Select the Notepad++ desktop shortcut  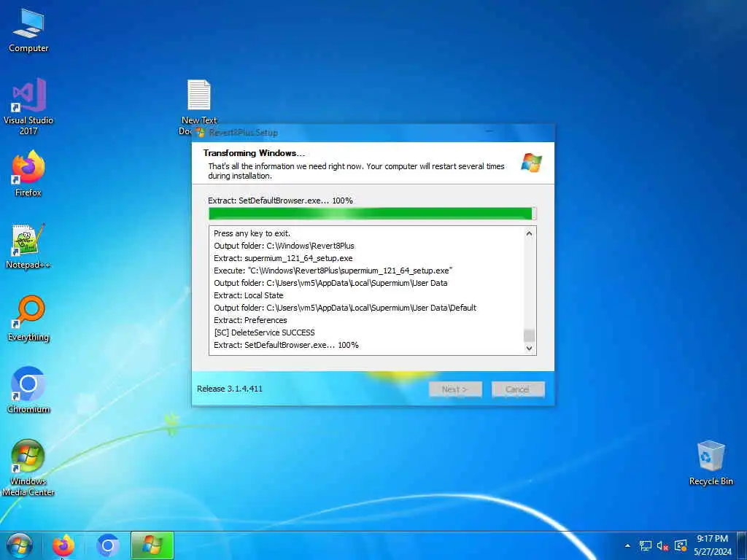(28, 246)
